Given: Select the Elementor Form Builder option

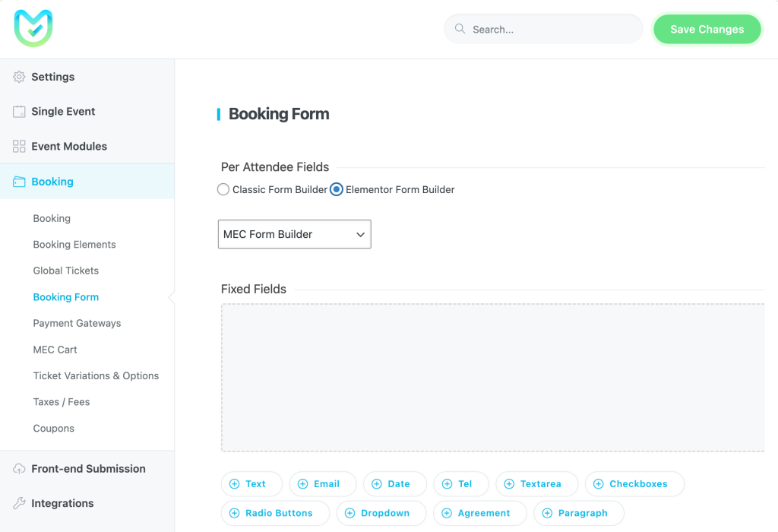Looking at the screenshot, I should (x=335, y=189).
